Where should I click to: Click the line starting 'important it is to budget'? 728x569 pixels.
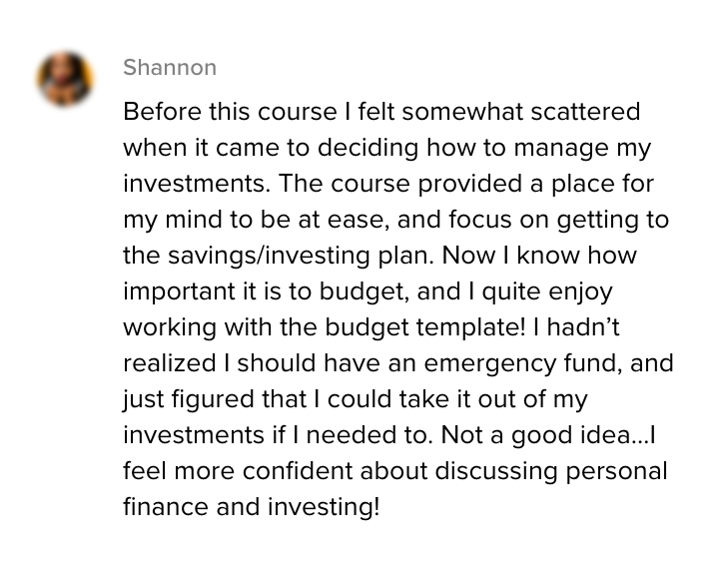367,292
